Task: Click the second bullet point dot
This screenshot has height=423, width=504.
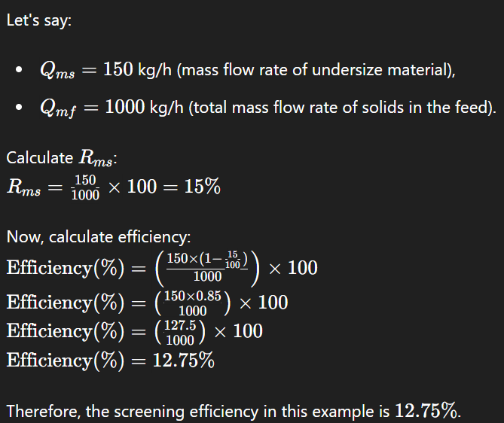Action: click(x=19, y=108)
